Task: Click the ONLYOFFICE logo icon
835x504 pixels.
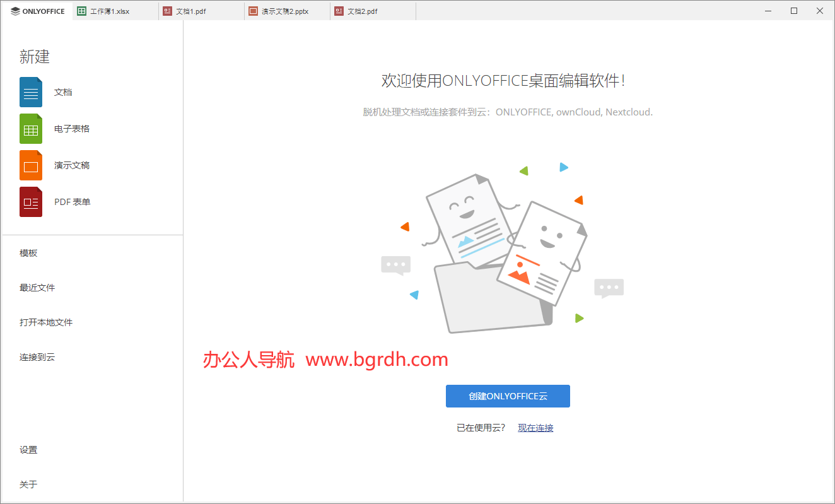Action: coord(15,11)
